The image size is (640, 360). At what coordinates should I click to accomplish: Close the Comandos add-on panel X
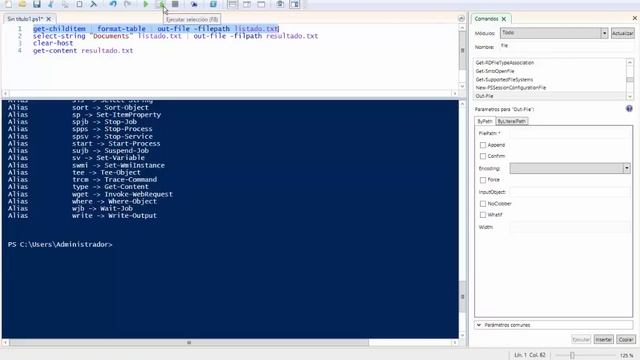point(635,18)
